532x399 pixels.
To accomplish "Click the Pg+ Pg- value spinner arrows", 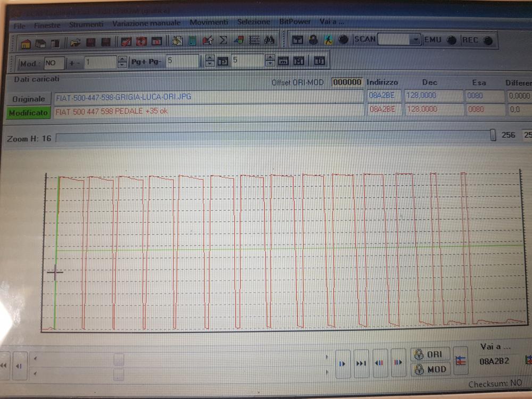I will (x=210, y=62).
